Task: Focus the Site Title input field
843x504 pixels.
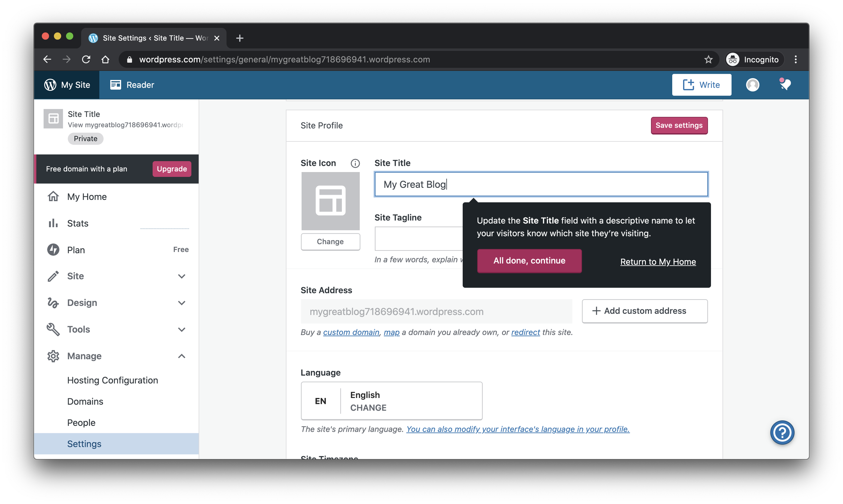Action: [541, 184]
